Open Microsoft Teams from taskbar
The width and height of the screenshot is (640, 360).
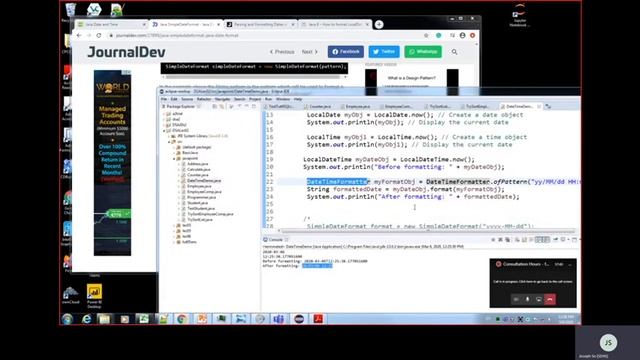(x=279, y=319)
